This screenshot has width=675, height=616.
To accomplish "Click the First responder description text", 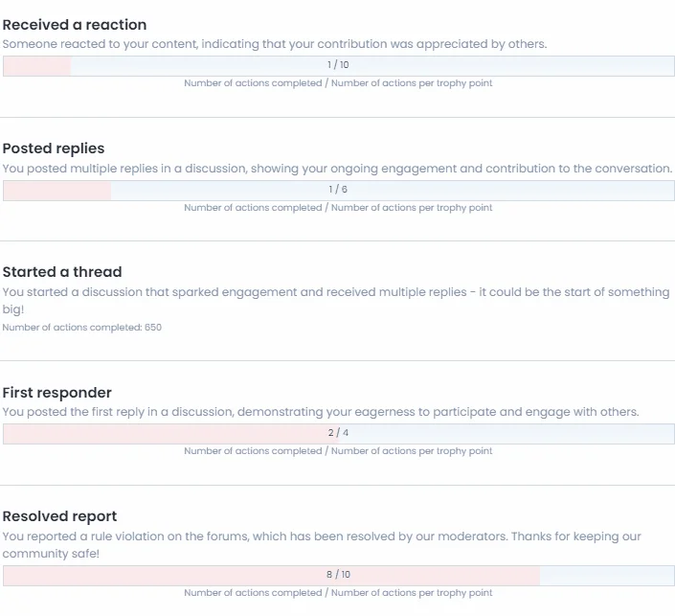I will (x=321, y=412).
